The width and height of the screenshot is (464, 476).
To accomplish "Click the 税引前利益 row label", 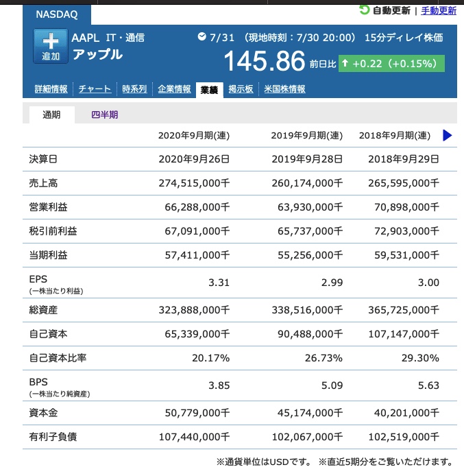I will click(53, 231).
